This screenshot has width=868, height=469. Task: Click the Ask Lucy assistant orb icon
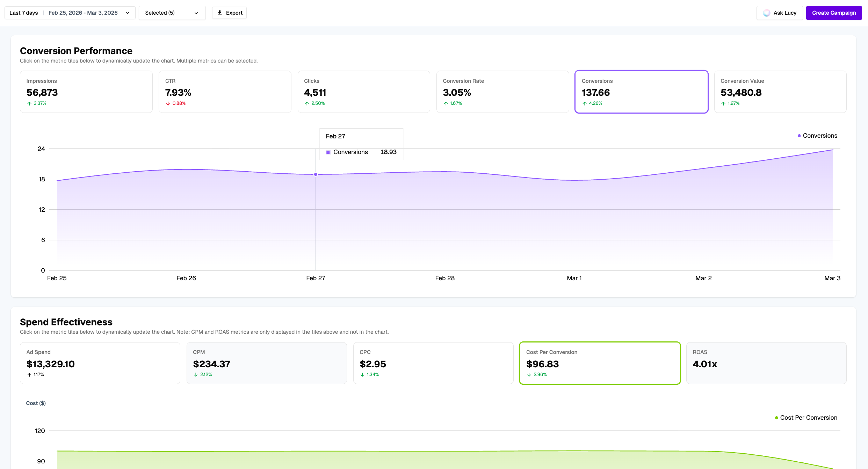click(x=766, y=13)
